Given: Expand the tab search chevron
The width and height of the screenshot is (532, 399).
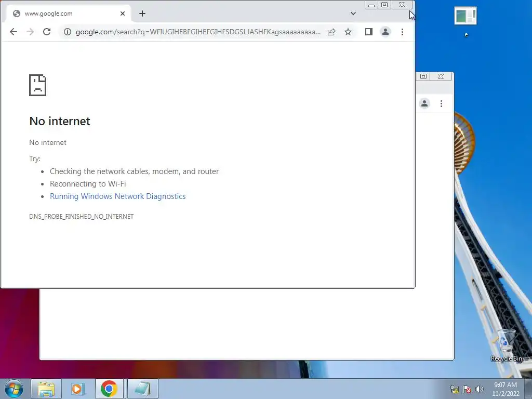Looking at the screenshot, I should tap(353, 14).
